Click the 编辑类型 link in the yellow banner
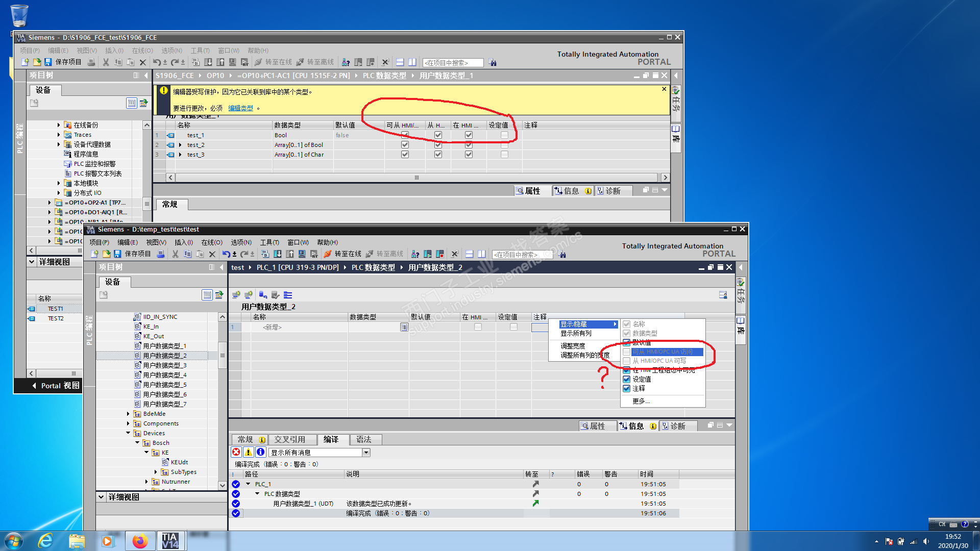 click(x=240, y=108)
